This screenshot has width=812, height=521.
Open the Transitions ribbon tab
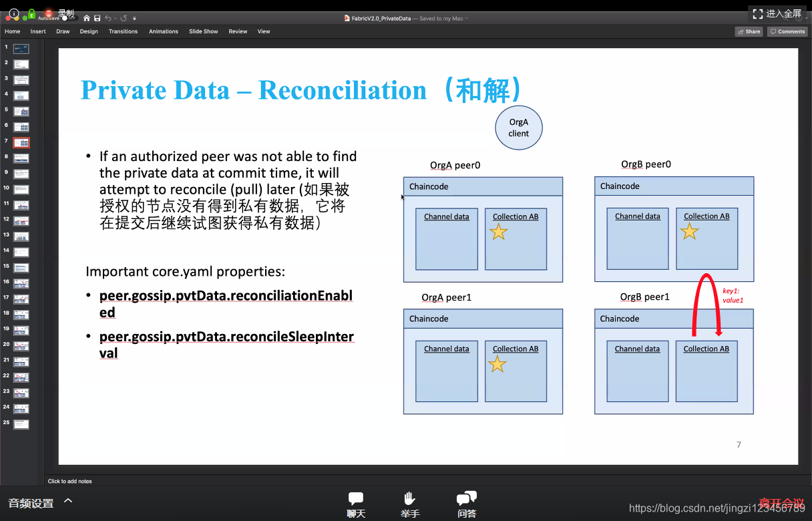click(124, 31)
